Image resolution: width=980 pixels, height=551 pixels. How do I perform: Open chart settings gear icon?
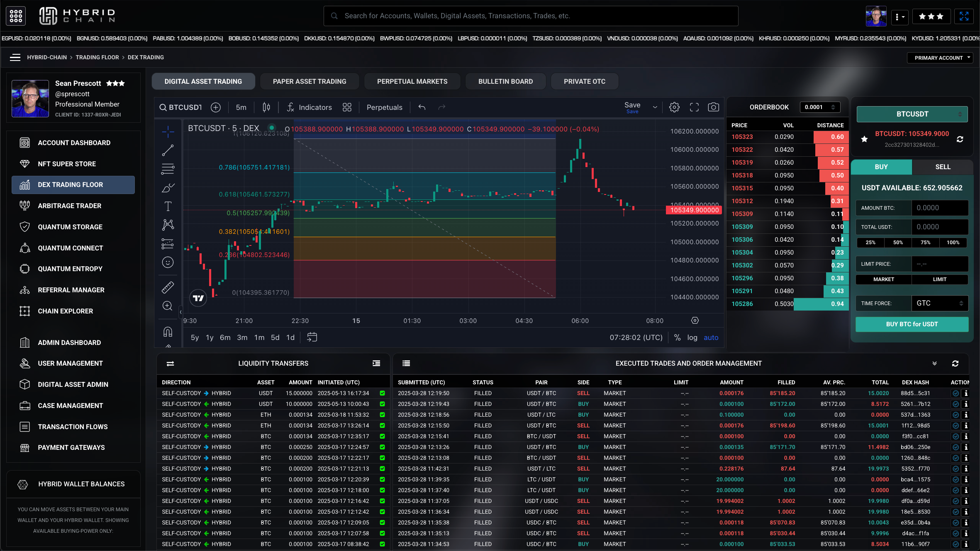click(x=674, y=107)
